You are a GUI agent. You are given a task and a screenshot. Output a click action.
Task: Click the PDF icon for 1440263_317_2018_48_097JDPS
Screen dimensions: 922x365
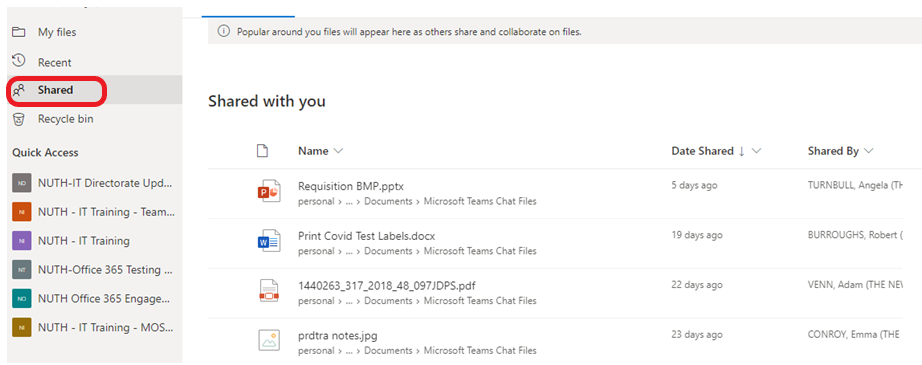click(x=269, y=292)
